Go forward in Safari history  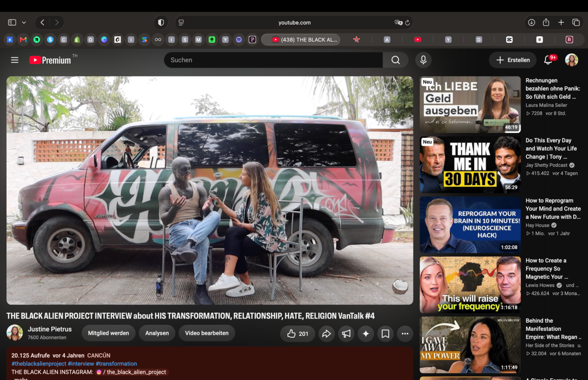[57, 22]
